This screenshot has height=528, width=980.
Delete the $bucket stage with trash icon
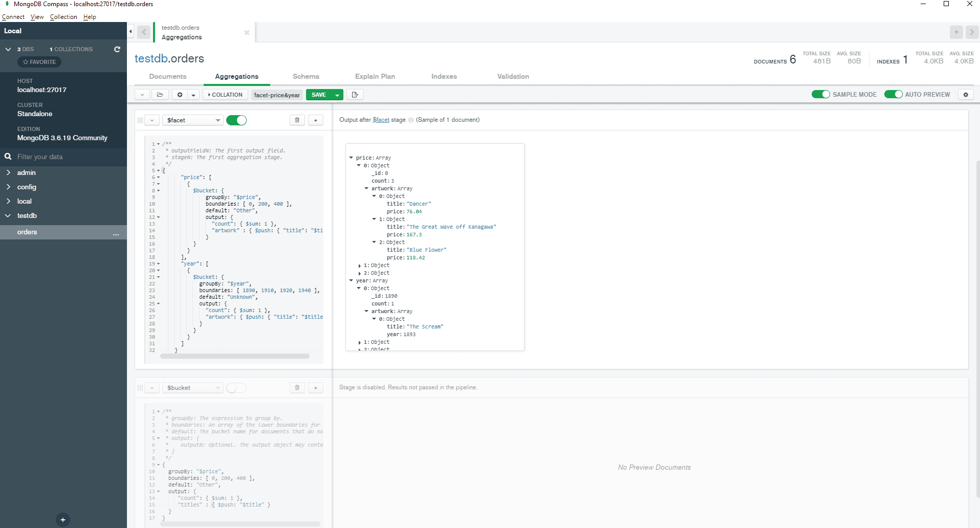coord(297,388)
